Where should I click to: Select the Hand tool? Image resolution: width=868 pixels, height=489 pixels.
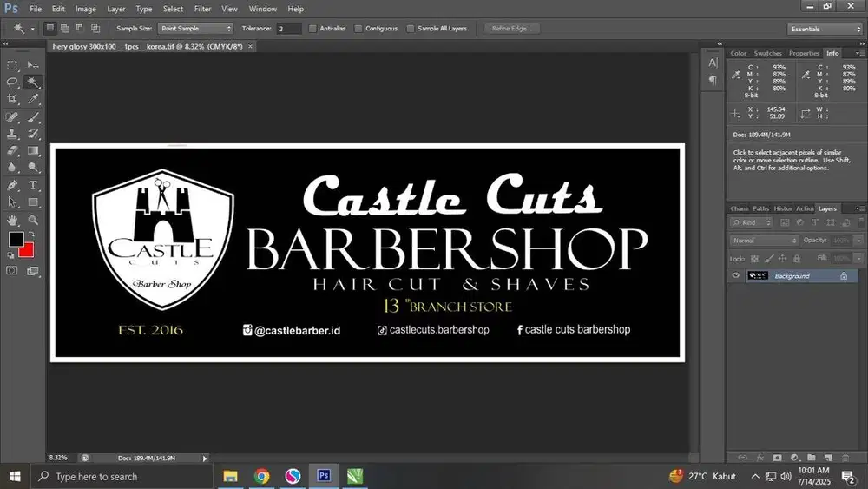[12, 220]
